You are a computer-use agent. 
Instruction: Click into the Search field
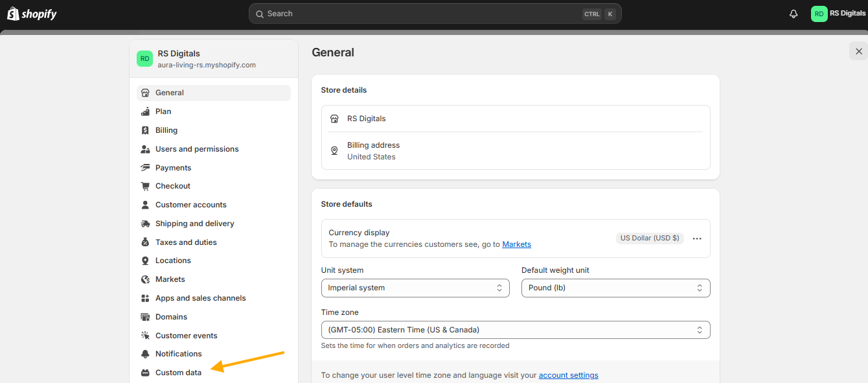click(x=435, y=14)
